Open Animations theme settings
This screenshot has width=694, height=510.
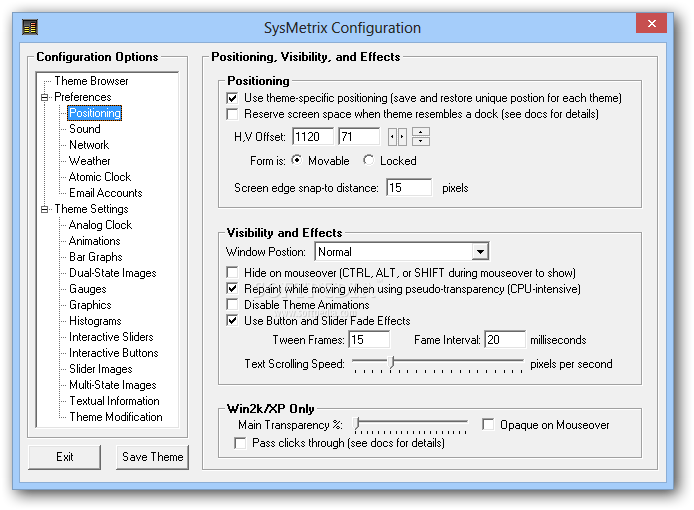(x=94, y=241)
